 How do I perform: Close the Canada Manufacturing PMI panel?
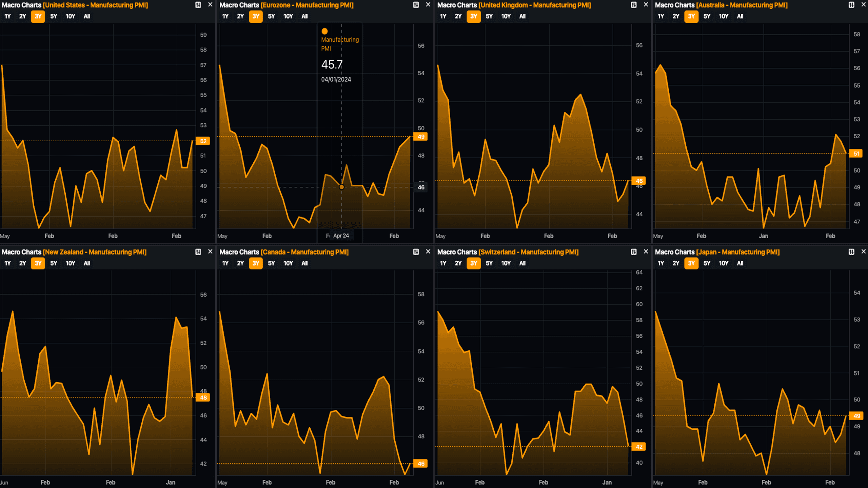coord(428,252)
